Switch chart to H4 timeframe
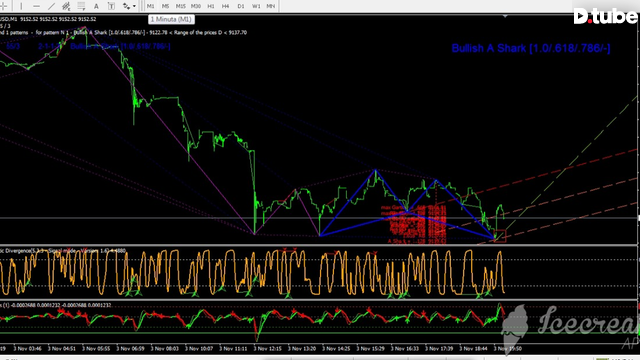640x360 pixels. (225, 6)
